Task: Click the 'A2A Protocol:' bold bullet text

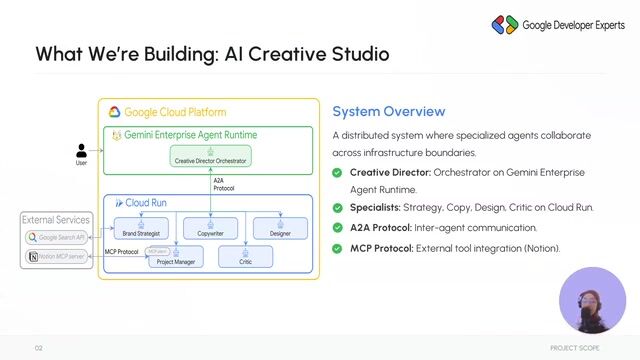Action: 381,227
